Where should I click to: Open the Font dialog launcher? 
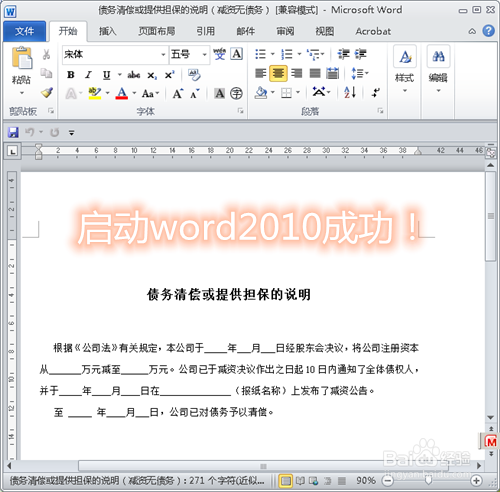(x=240, y=111)
